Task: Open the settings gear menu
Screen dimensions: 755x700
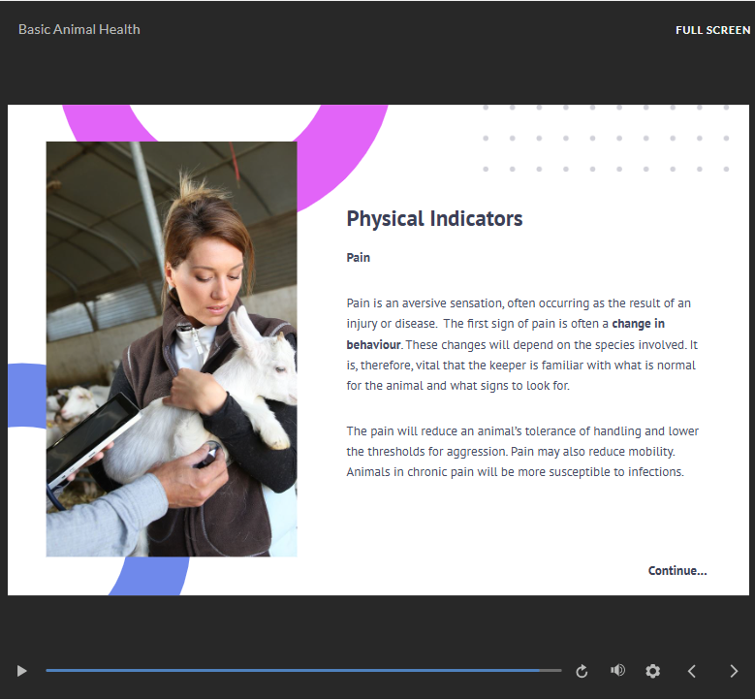Action: coord(653,671)
